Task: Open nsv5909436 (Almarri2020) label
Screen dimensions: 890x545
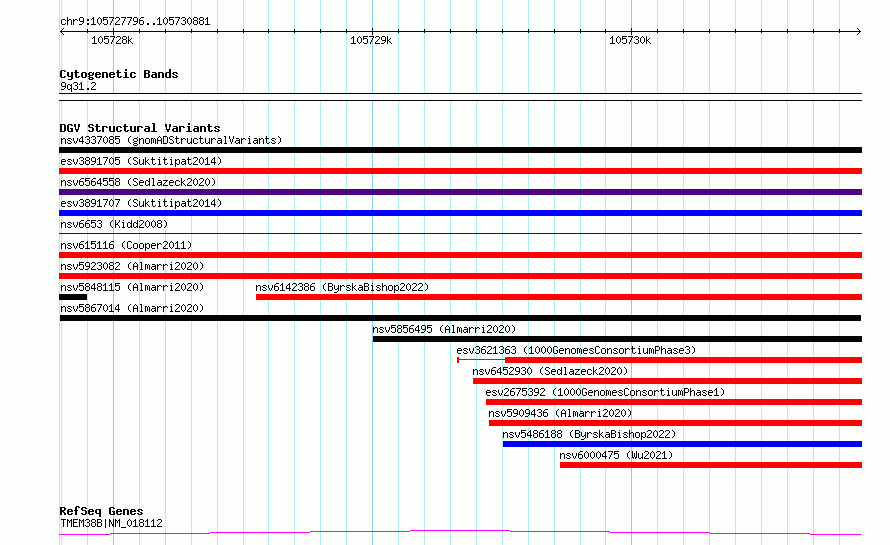Action: pos(560,413)
